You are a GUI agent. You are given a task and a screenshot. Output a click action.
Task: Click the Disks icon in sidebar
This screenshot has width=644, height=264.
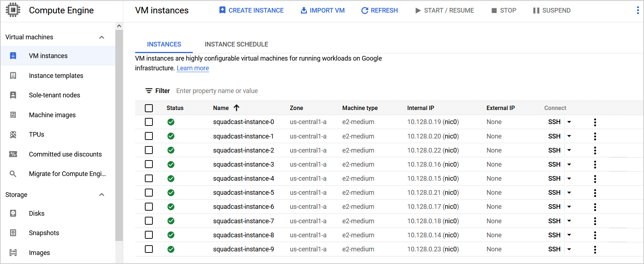pos(13,214)
